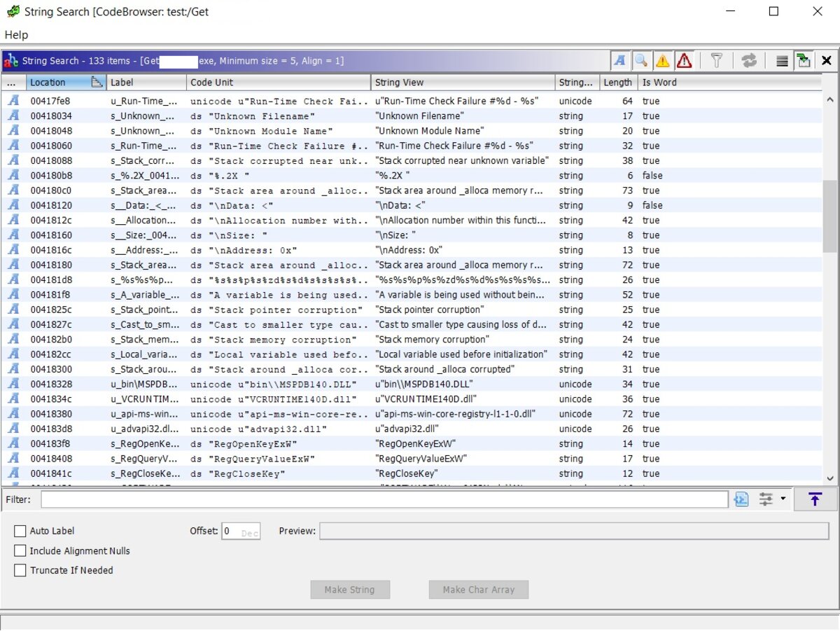Select label cell s_Cast_to_sm...
The height and width of the screenshot is (631, 840).
[x=146, y=324]
